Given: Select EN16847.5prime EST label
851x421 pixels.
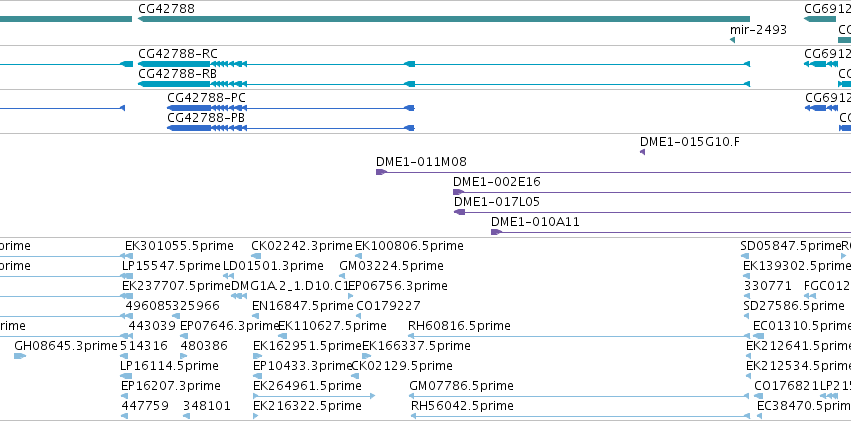Looking at the screenshot, I should coord(303,306).
